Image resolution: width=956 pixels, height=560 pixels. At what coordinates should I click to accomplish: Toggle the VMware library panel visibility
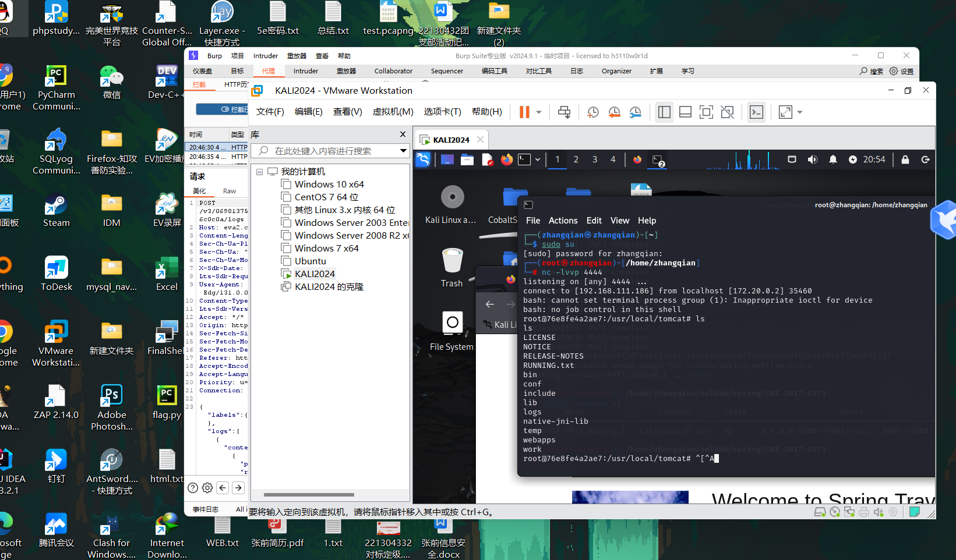pyautogui.click(x=664, y=112)
